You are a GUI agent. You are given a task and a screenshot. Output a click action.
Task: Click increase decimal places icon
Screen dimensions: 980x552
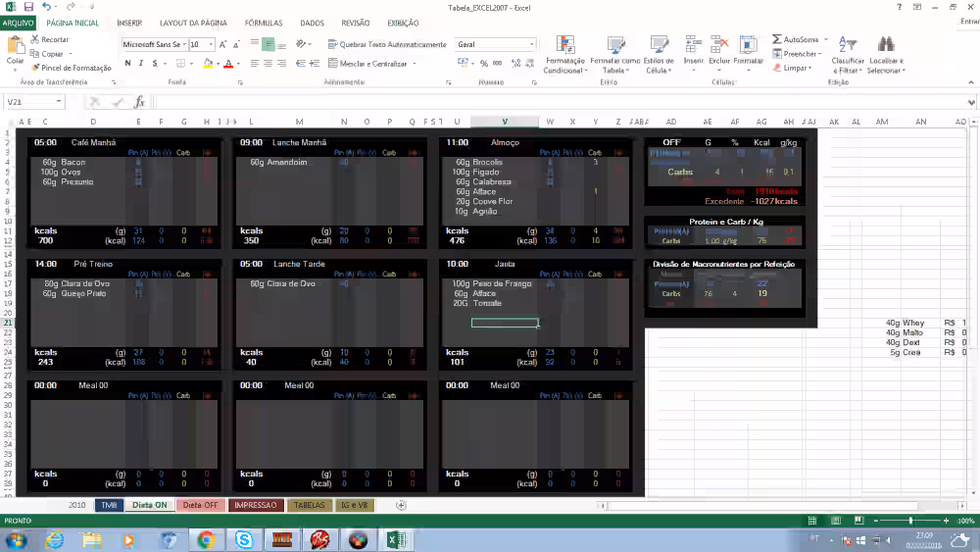(x=515, y=63)
